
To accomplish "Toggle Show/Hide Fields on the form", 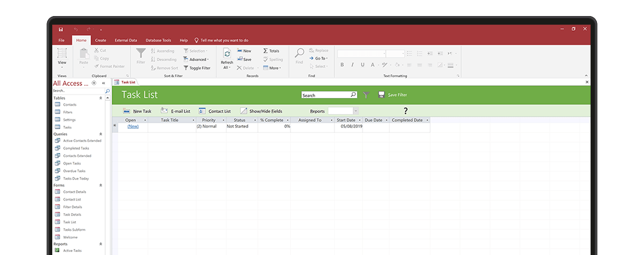I will tap(261, 111).
